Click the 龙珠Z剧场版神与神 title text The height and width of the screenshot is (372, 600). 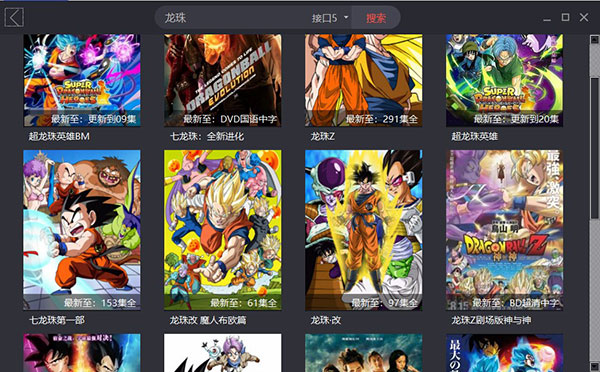point(491,320)
